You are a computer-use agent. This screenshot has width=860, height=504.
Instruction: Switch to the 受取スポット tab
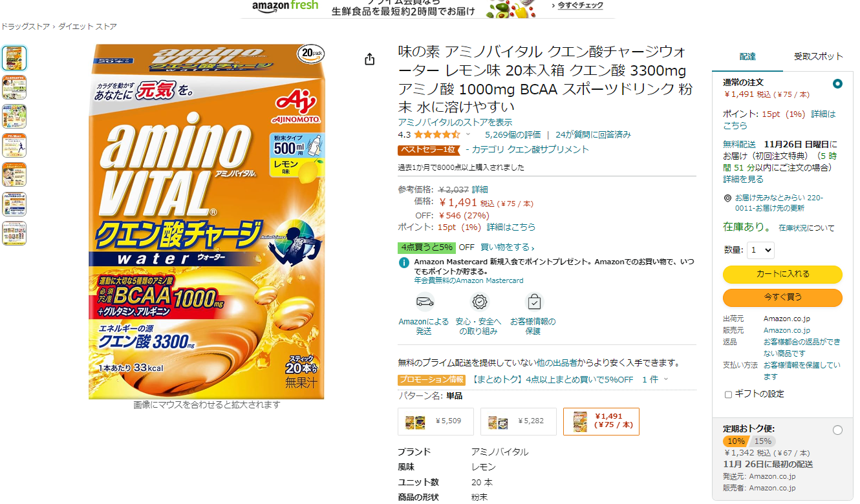[818, 57]
